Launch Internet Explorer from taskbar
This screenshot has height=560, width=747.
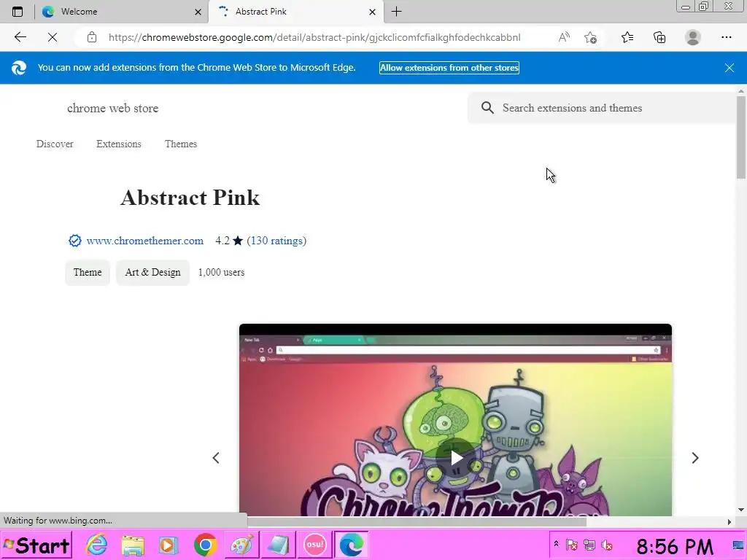pos(97,545)
